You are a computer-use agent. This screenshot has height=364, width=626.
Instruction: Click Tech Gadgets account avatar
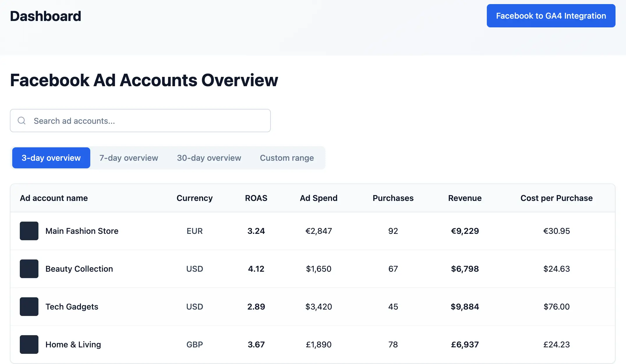(x=29, y=307)
